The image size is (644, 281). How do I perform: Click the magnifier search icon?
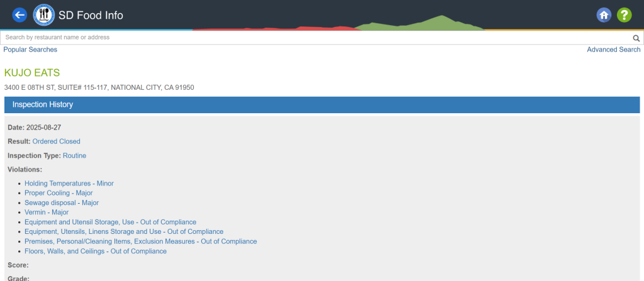[x=636, y=38]
